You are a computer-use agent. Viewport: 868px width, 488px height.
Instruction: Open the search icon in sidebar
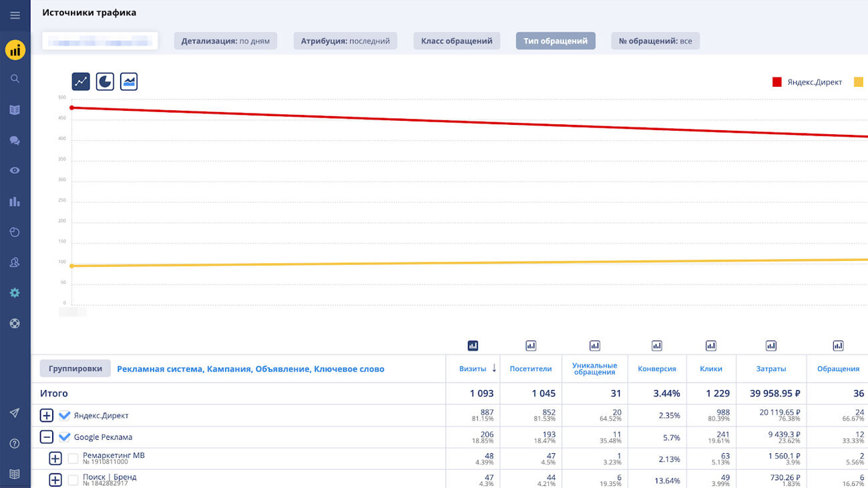(15, 79)
